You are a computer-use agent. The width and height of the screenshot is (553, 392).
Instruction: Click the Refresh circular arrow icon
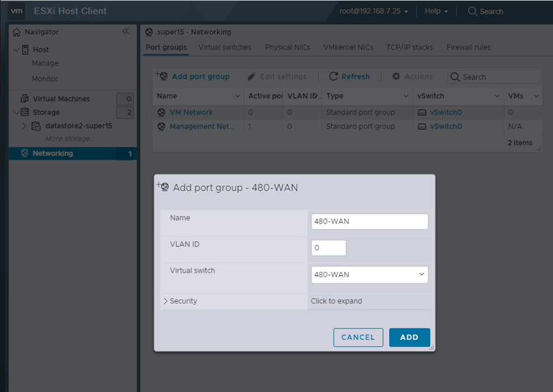(334, 76)
